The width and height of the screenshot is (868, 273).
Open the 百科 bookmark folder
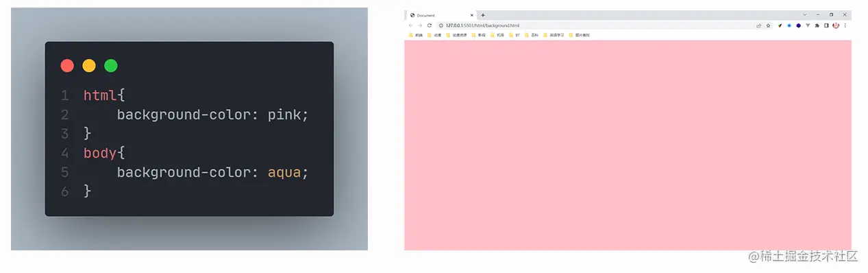[x=532, y=35]
